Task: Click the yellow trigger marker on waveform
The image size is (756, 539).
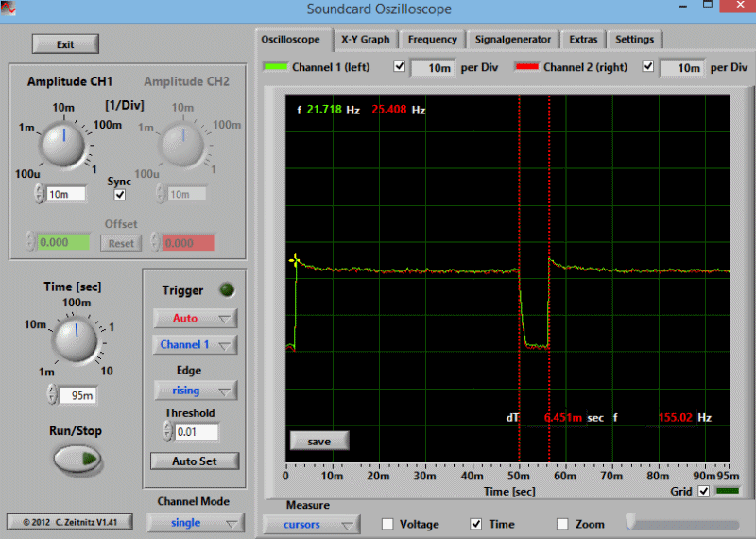Action: [295, 261]
